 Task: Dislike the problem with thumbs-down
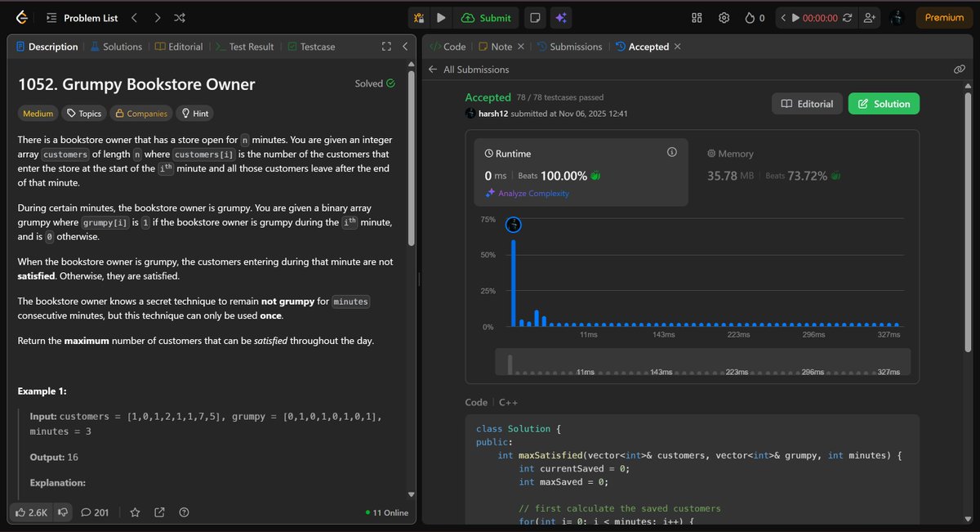(64, 512)
